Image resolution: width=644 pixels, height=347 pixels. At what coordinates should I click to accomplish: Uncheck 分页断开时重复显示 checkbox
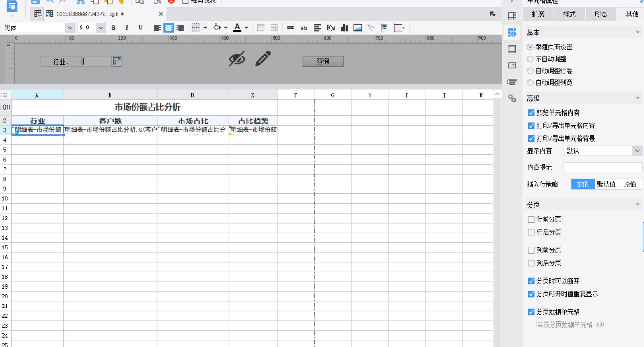pos(531,294)
